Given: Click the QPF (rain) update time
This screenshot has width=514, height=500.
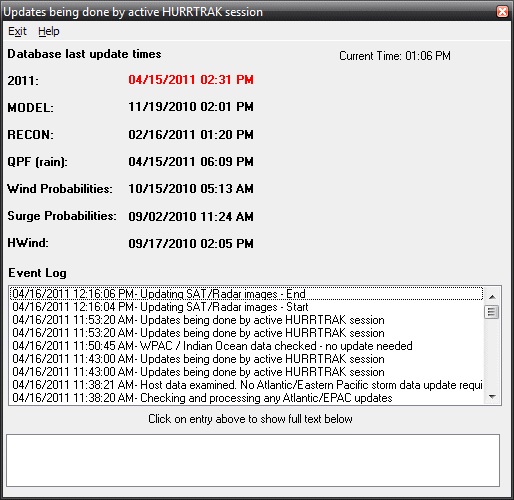Looking at the screenshot, I should (x=191, y=162).
